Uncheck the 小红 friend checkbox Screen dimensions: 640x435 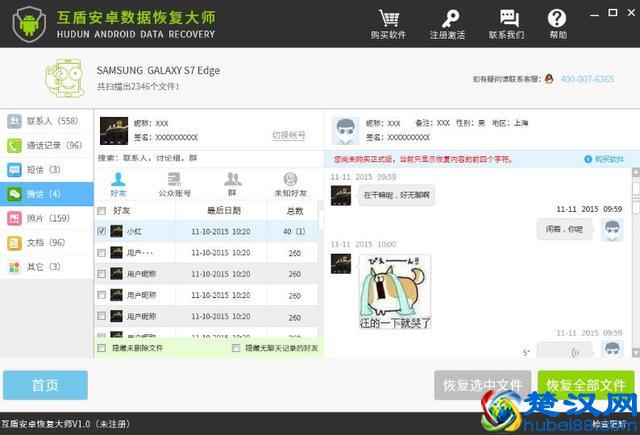tap(102, 231)
